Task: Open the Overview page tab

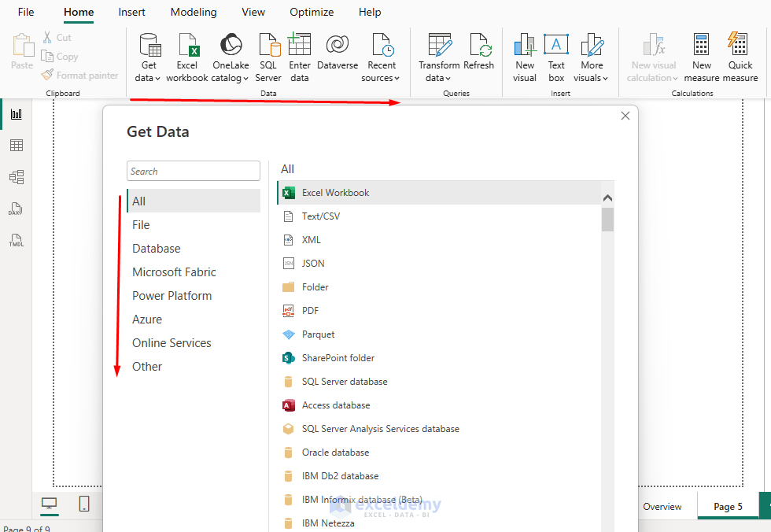Action: [665, 507]
